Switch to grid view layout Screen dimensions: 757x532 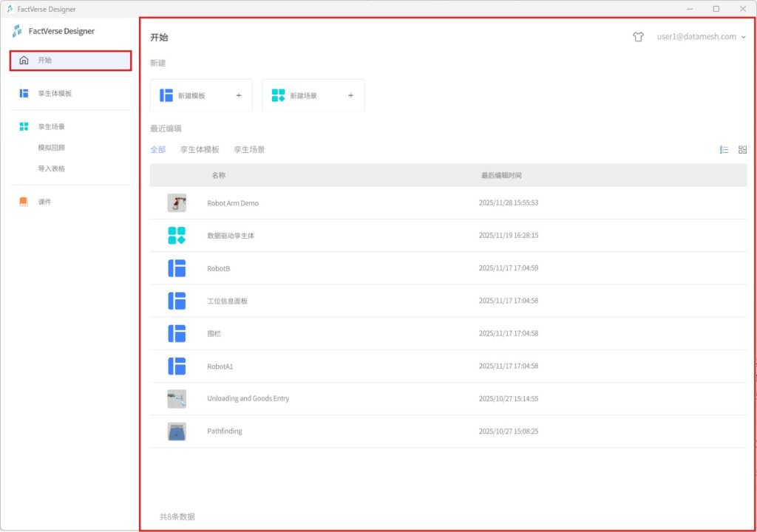pyautogui.click(x=742, y=150)
